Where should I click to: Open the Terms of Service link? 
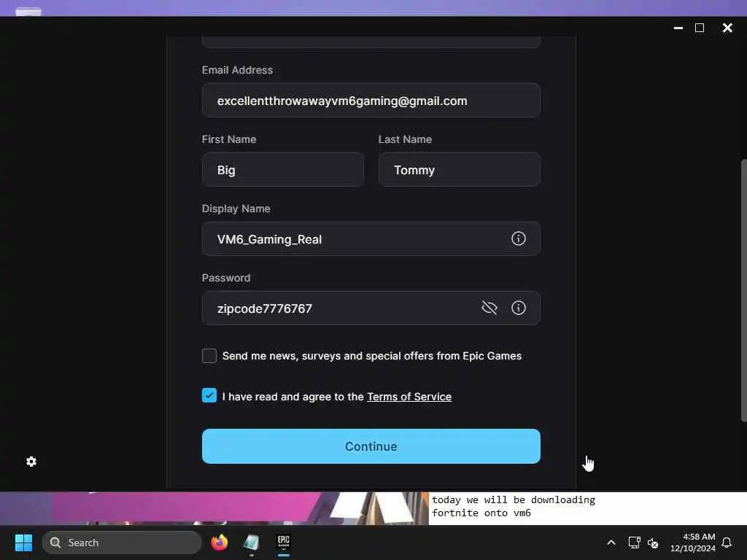409,397
